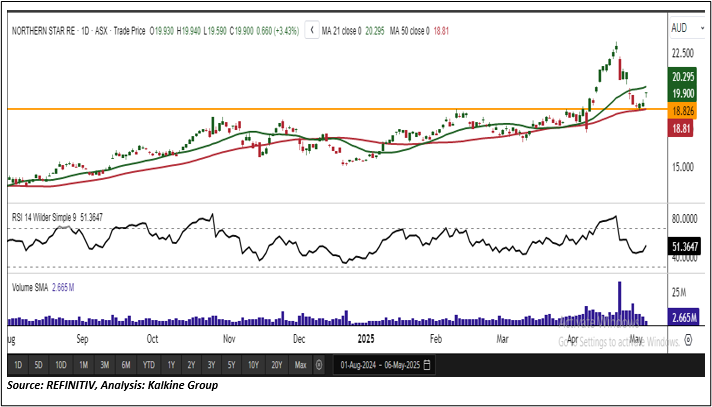Click the Nov marker on time axis
Image resolution: width=712 pixels, height=407 pixels.
coord(228,339)
